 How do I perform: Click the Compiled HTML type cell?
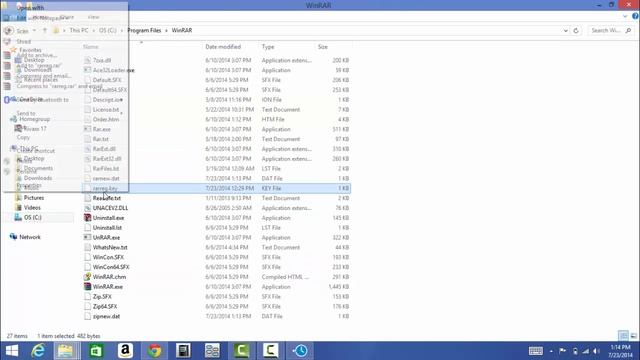285,277
